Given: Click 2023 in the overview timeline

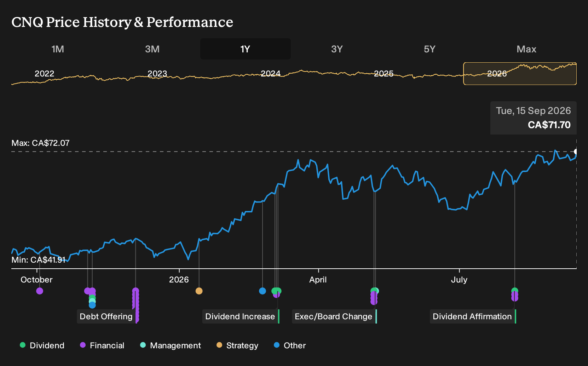Looking at the screenshot, I should (157, 74).
